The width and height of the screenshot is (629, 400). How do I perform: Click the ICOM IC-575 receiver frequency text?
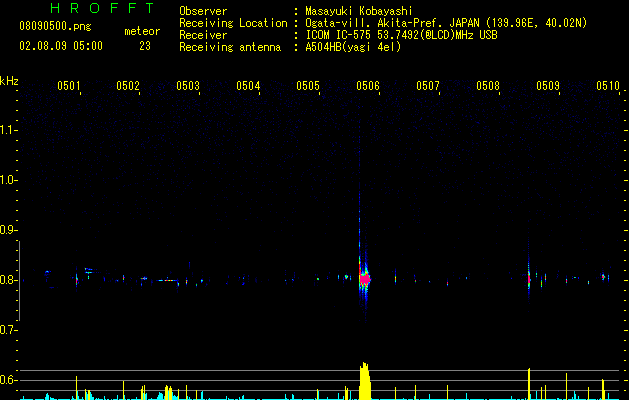point(401,35)
